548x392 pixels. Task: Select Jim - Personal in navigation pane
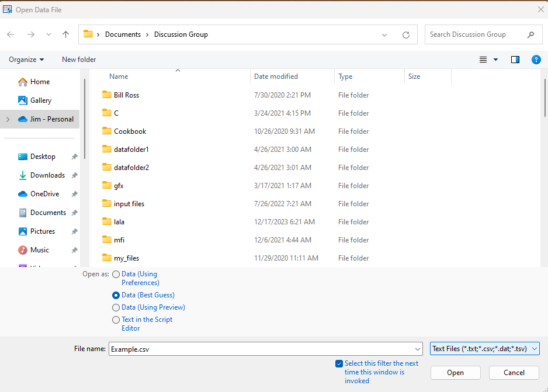pyautogui.click(x=52, y=119)
